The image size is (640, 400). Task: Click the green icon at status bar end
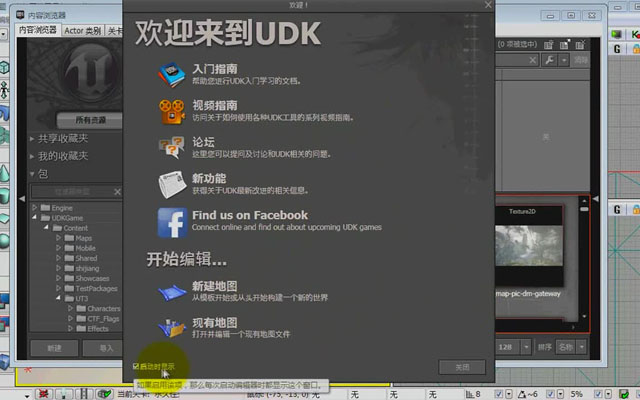624,394
